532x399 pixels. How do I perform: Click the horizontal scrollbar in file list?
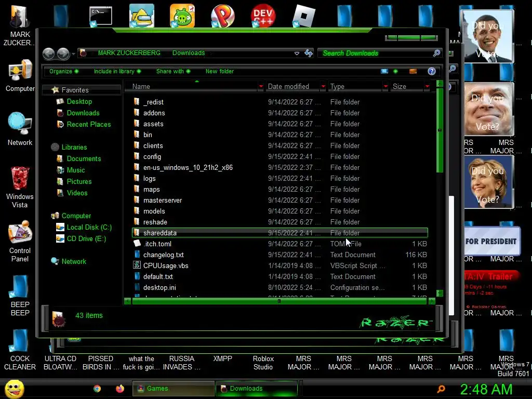coord(279,301)
